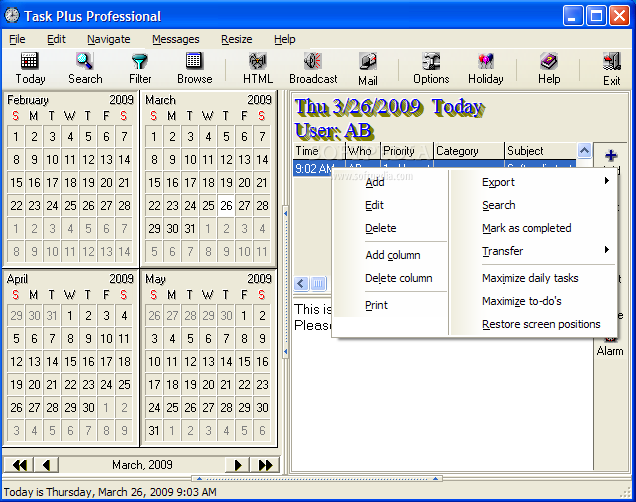Click the horizontal scrollbar thumb
Screen dimensions: 636x502
(x=318, y=283)
